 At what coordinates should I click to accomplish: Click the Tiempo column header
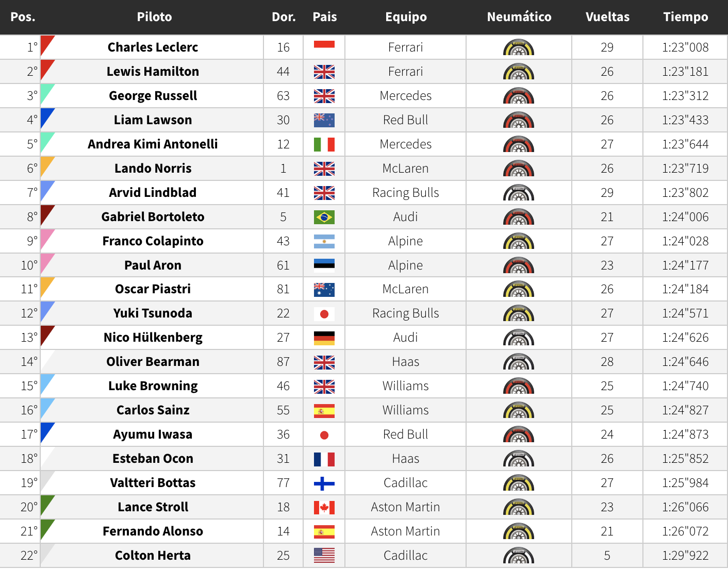point(686,17)
